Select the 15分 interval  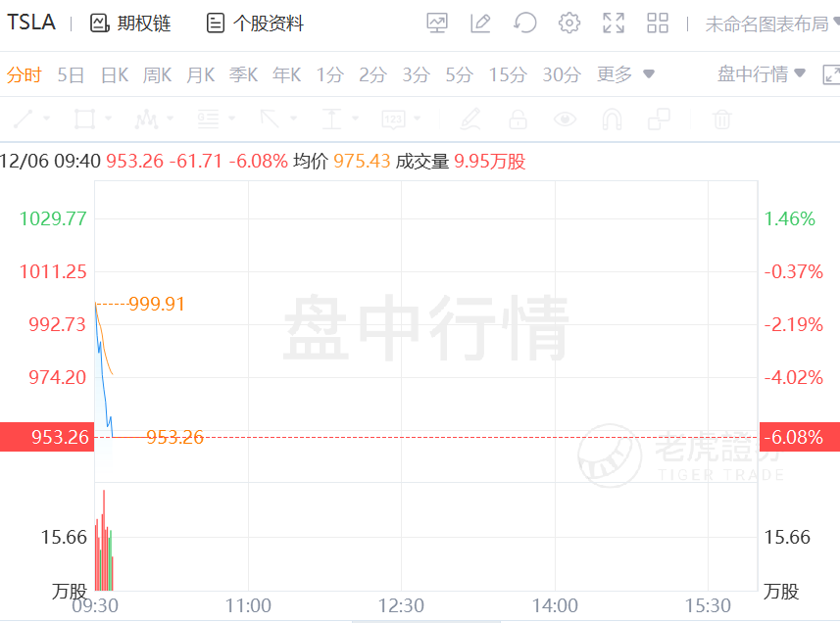508,74
